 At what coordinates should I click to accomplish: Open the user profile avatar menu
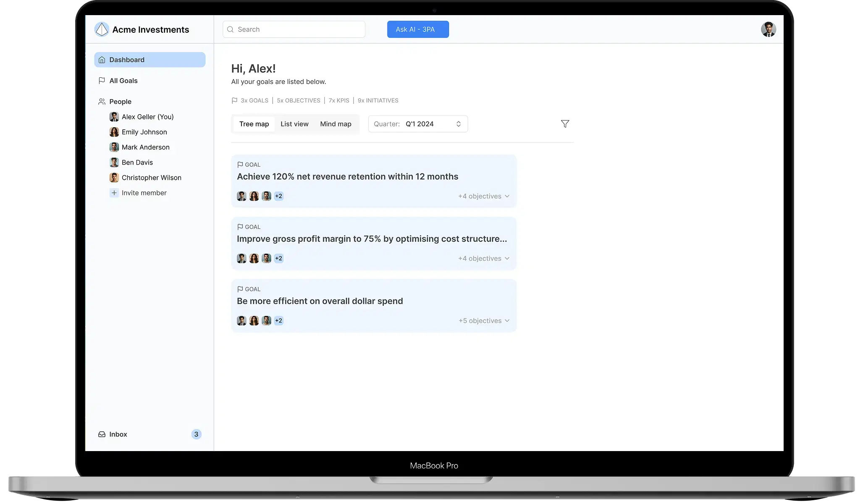(768, 29)
